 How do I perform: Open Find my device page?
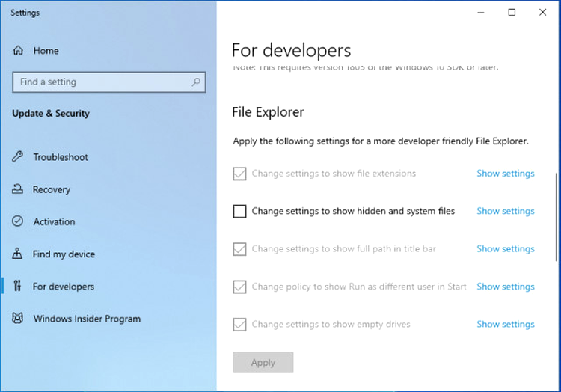pos(64,254)
